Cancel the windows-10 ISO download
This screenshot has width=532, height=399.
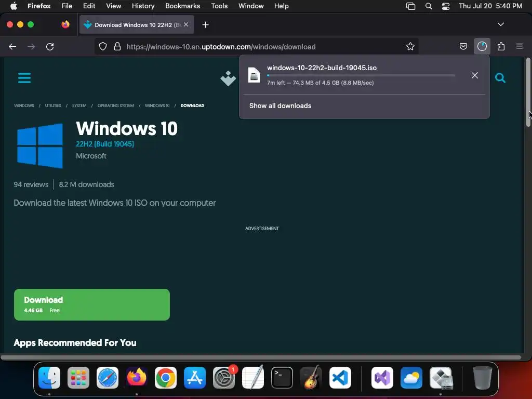(475, 75)
